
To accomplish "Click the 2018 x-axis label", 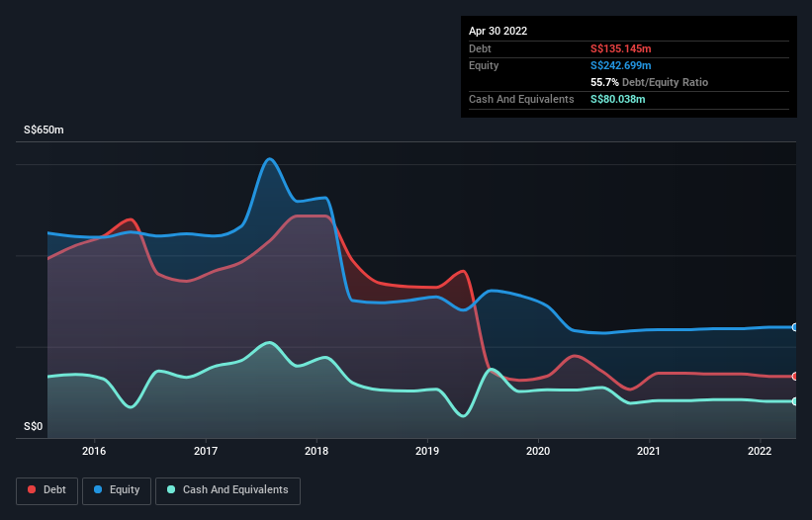I will (316, 451).
